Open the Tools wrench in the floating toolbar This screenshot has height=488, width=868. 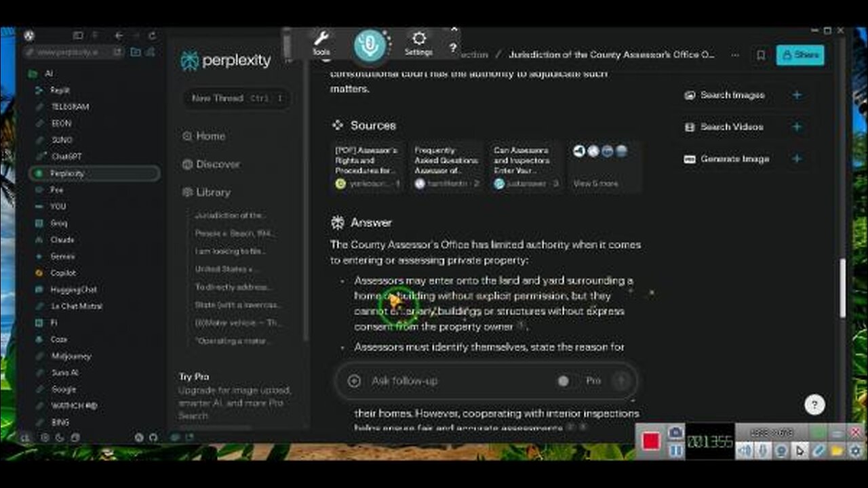[321, 43]
